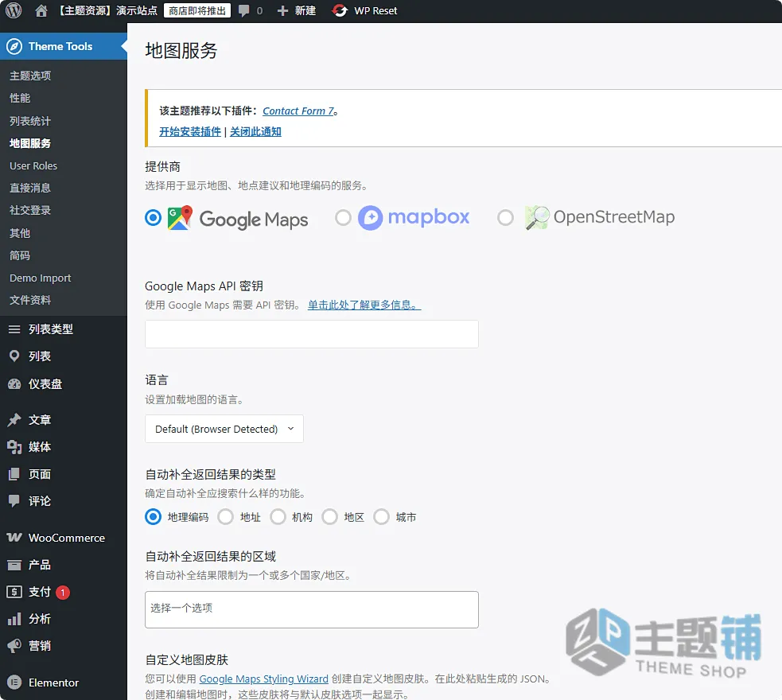Image resolution: width=782 pixels, height=700 pixels.
Task: Open Google Maps Styling Wizard link
Action: point(264,679)
